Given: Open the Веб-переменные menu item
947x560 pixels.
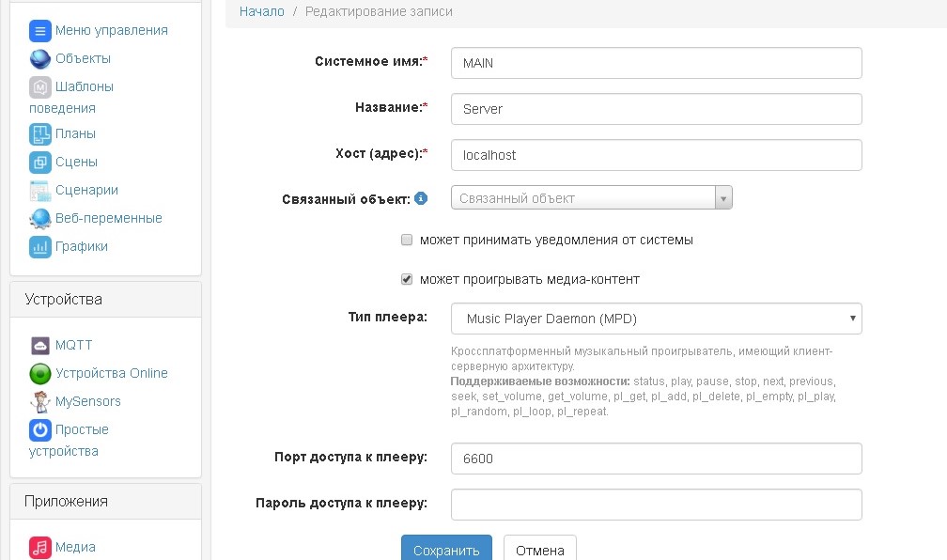Looking at the screenshot, I should point(108,219).
